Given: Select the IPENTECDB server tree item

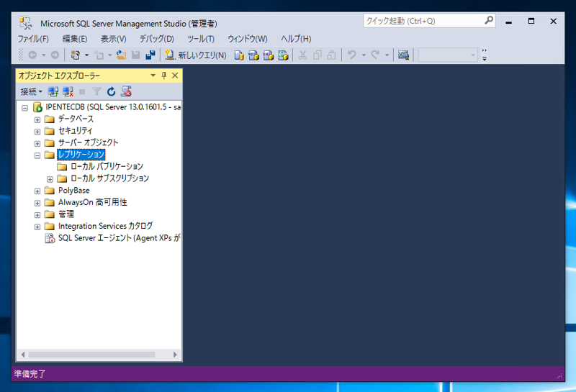Looking at the screenshot, I should coord(113,107).
